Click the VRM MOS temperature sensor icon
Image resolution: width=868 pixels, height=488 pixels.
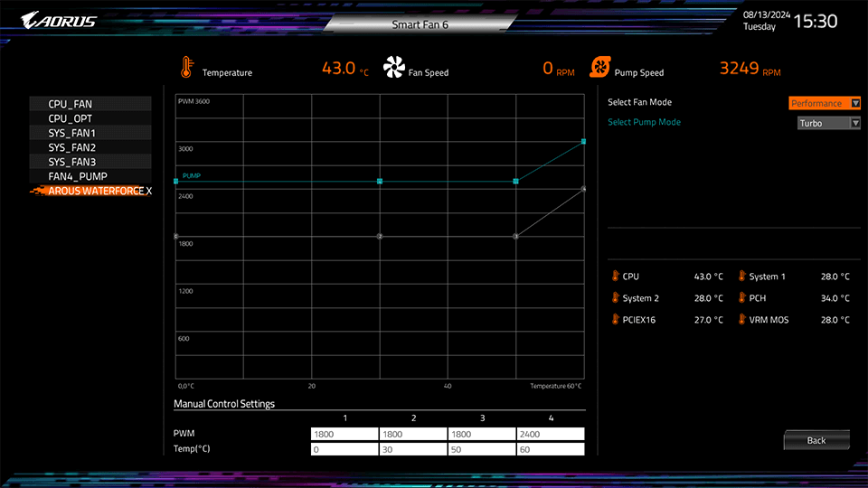(741, 319)
